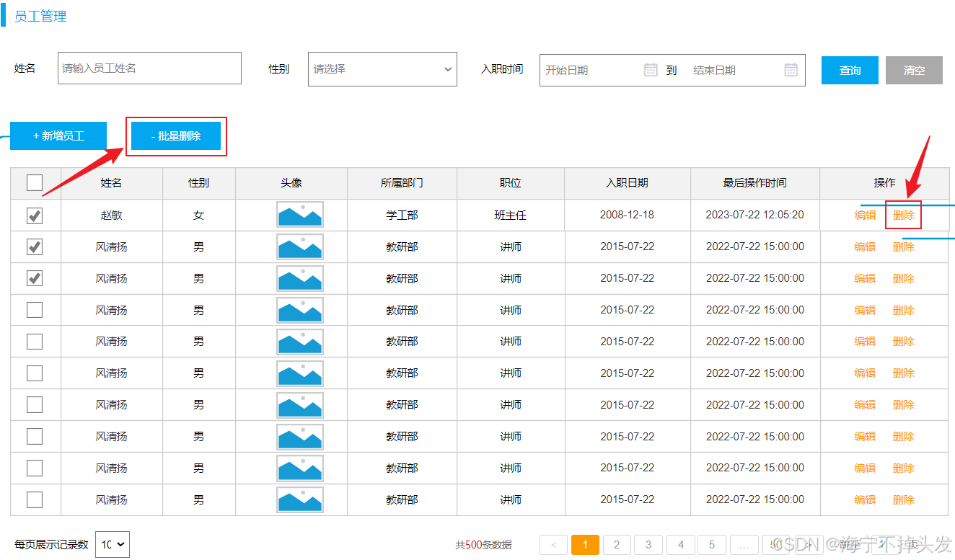The width and height of the screenshot is (955, 560).
Task: Go to page 50 in pagination
Action: [x=775, y=545]
